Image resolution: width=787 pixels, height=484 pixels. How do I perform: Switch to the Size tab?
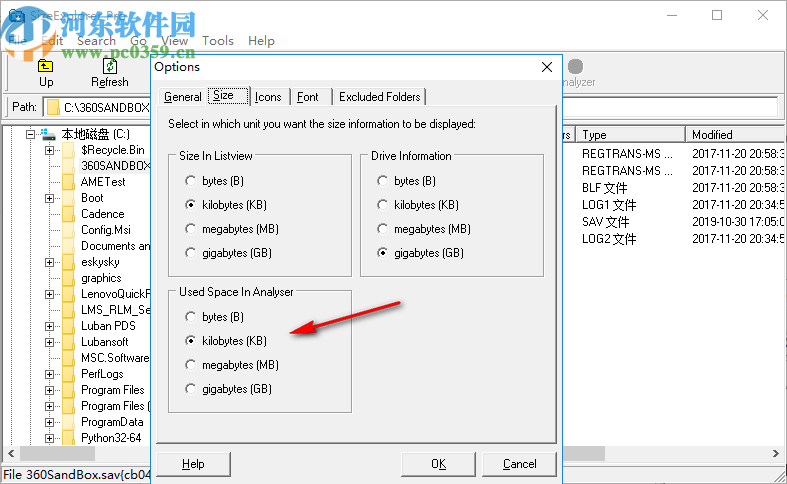click(228, 95)
